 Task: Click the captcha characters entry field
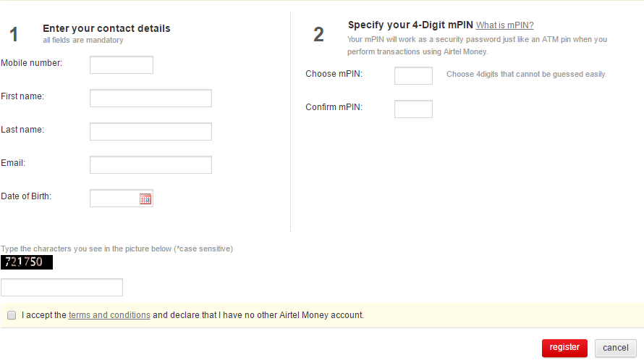tap(62, 288)
